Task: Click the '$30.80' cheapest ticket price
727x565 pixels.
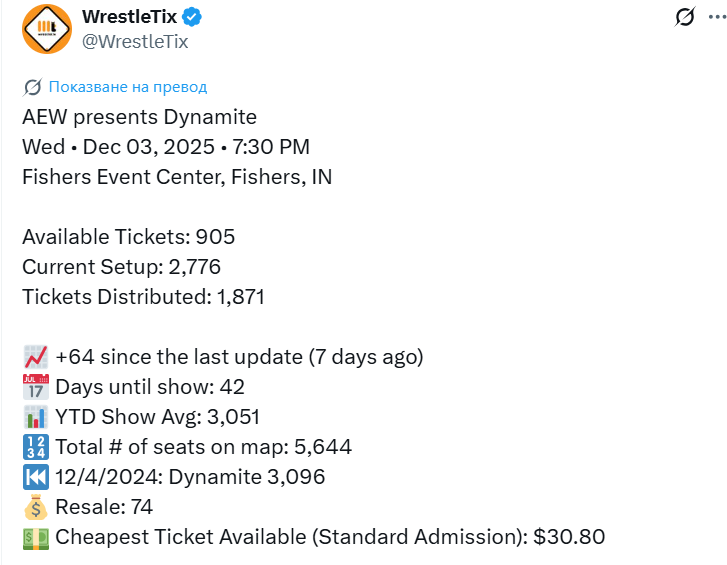Action: [x=569, y=537]
